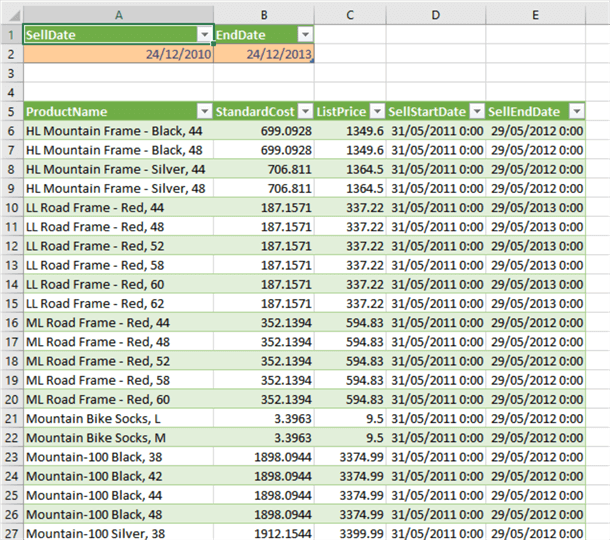Select cell HL Mountain Frame - Silver, 48
This screenshot has height=540, width=610.
pos(119,188)
